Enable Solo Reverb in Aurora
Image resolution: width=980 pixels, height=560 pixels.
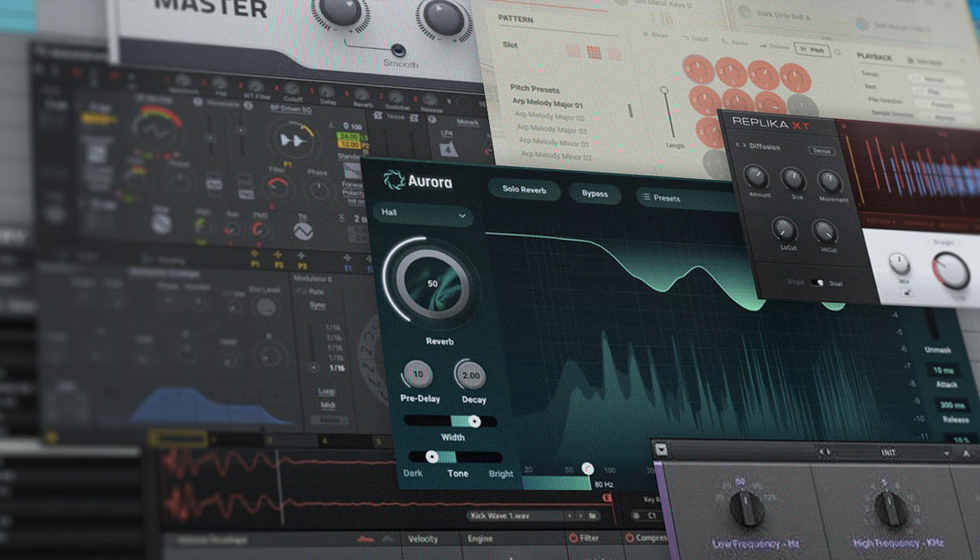(x=524, y=189)
